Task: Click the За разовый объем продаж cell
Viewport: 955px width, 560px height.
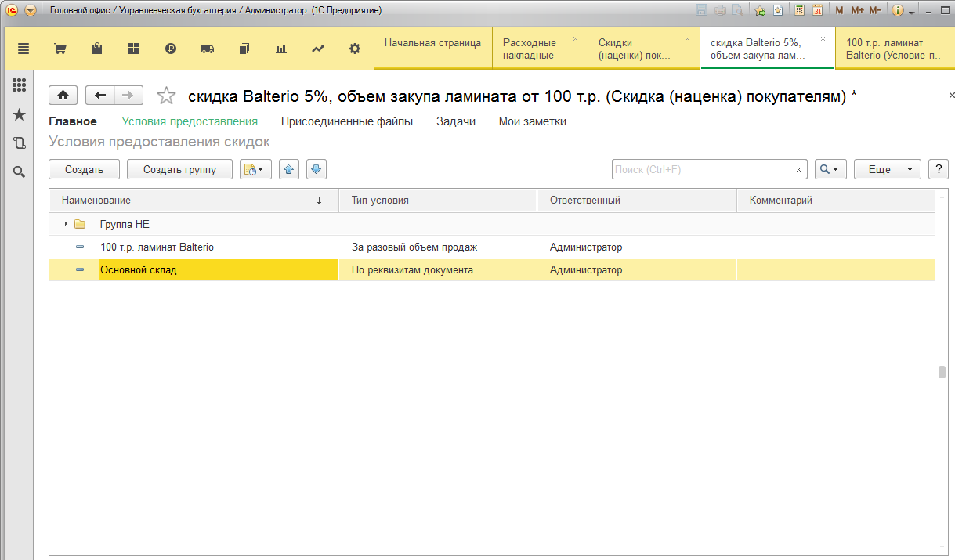Action: click(x=438, y=247)
